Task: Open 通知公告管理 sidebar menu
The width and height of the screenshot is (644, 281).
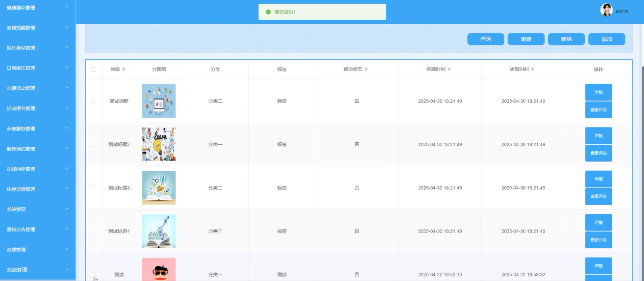Action: pyautogui.click(x=37, y=229)
